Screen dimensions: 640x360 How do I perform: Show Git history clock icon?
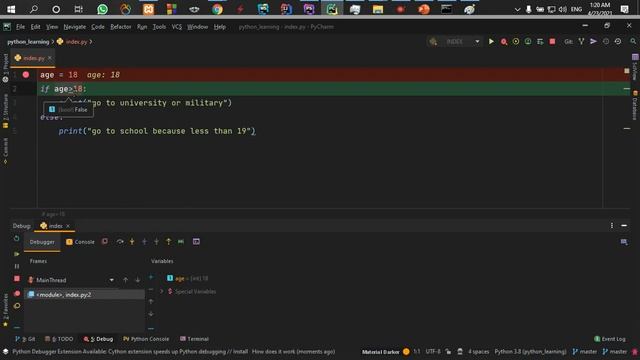(606, 42)
